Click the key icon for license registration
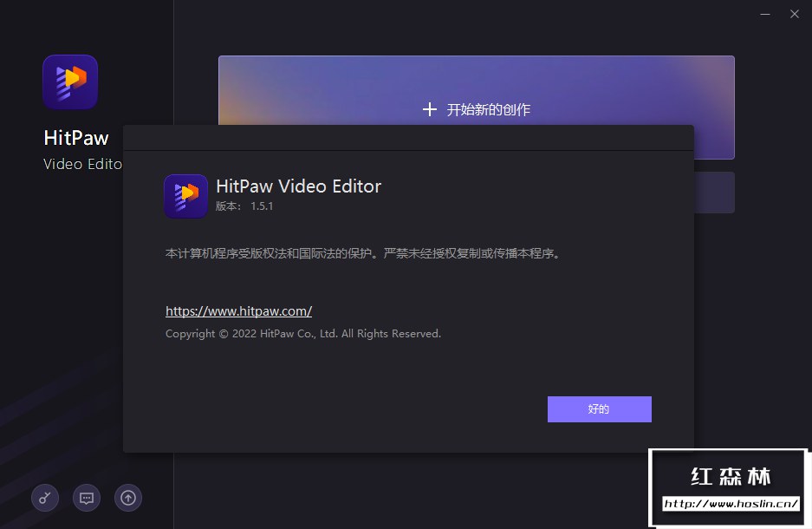Image resolution: width=812 pixels, height=529 pixels. coord(45,498)
